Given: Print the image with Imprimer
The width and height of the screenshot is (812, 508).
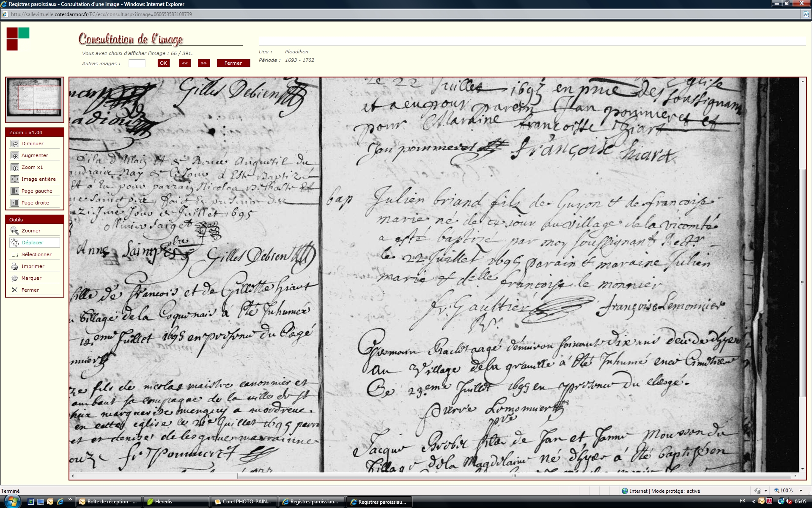Looking at the screenshot, I should (15, 267).
